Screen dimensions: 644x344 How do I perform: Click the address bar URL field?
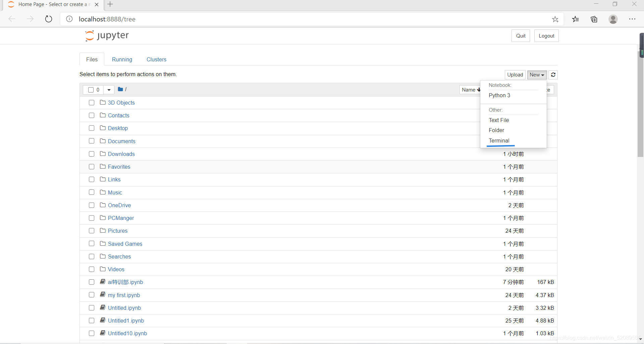coord(312,19)
